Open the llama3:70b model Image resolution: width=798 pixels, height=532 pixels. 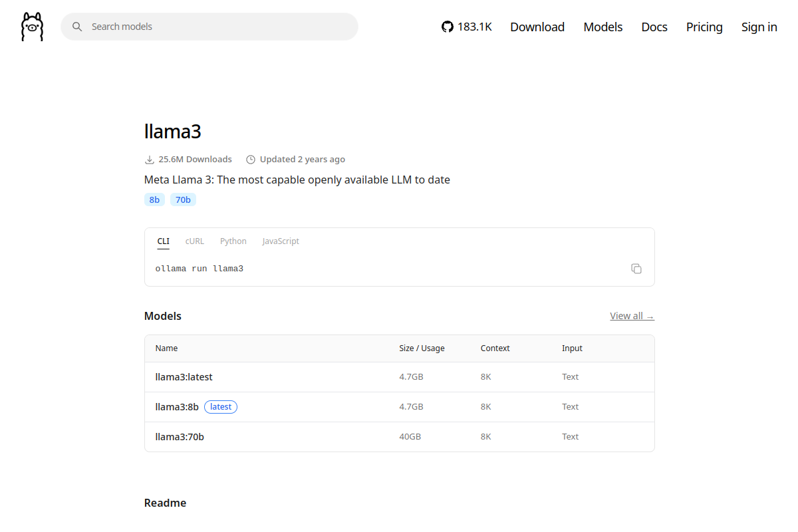point(180,437)
